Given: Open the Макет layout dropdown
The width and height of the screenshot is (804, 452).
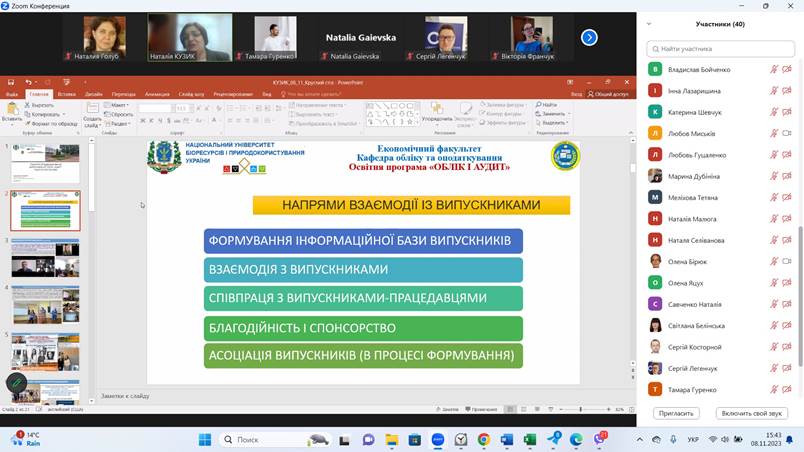Looking at the screenshot, I should pyautogui.click(x=117, y=105).
